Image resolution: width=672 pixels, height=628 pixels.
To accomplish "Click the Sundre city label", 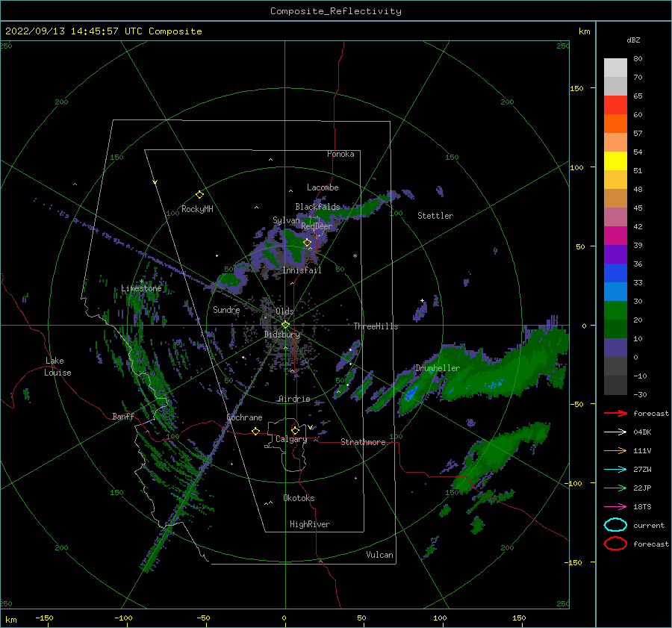I will coord(226,309).
